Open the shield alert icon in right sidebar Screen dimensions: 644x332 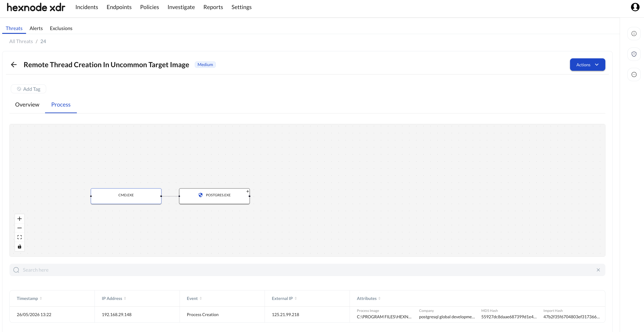click(634, 54)
